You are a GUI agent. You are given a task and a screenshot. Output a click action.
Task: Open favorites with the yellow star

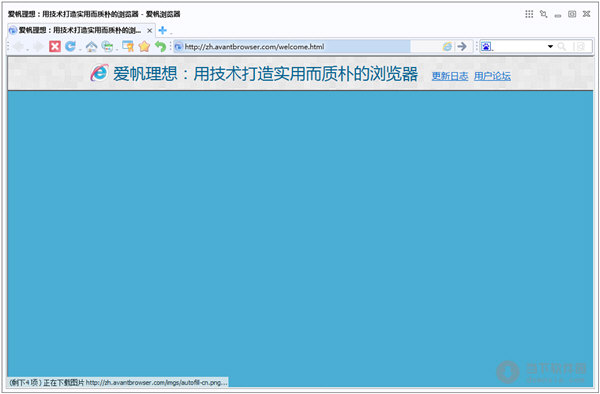coord(144,47)
